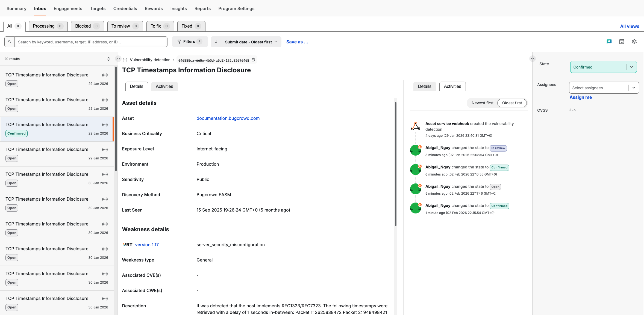
Task: Switch to the Activities tab on the left pane
Action: [x=164, y=86]
